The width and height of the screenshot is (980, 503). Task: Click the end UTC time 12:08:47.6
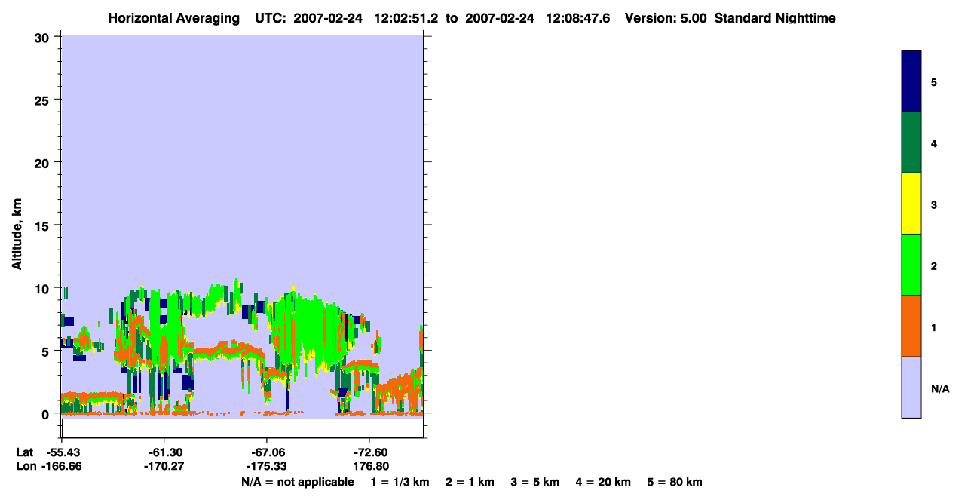(x=582, y=18)
